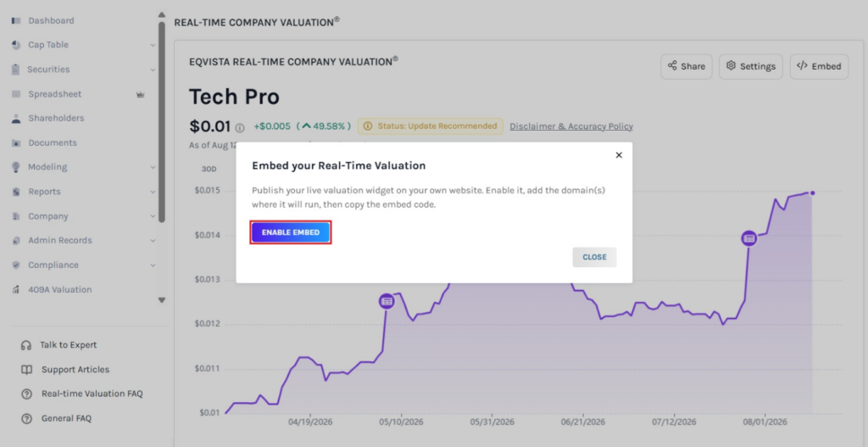
Task: Click the info icon beside $0.01
Action: (x=240, y=128)
